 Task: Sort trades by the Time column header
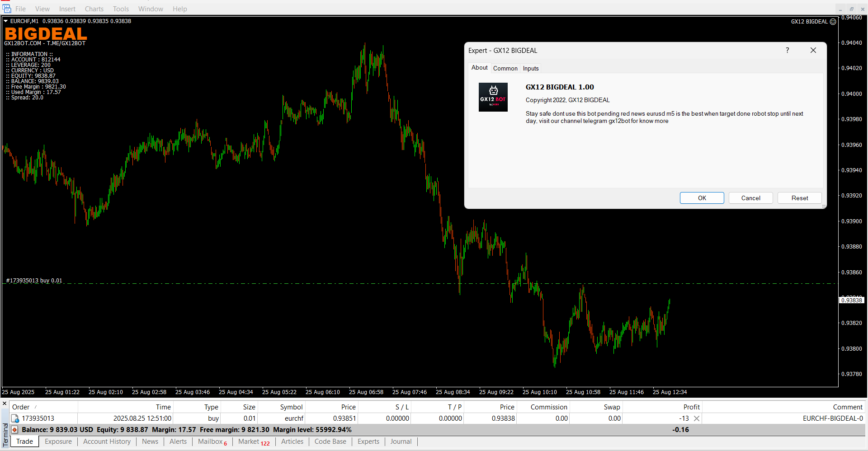125,407
